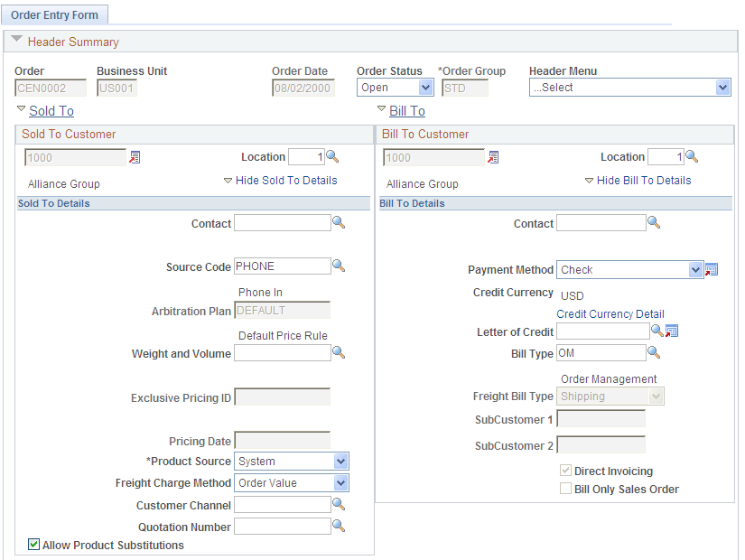Open the Sold To Location lookup
Image resolution: width=745 pixels, height=560 pixels.
(x=331, y=156)
